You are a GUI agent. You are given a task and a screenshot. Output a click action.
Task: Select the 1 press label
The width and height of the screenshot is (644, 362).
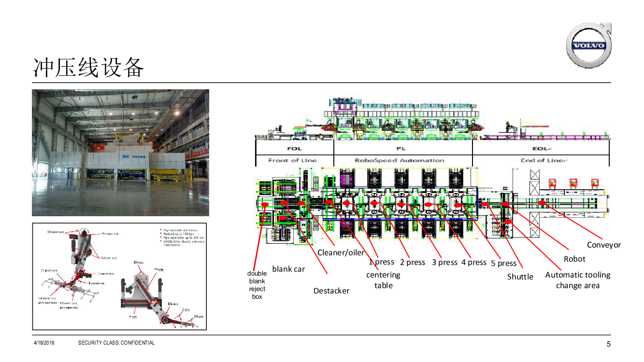point(381,262)
